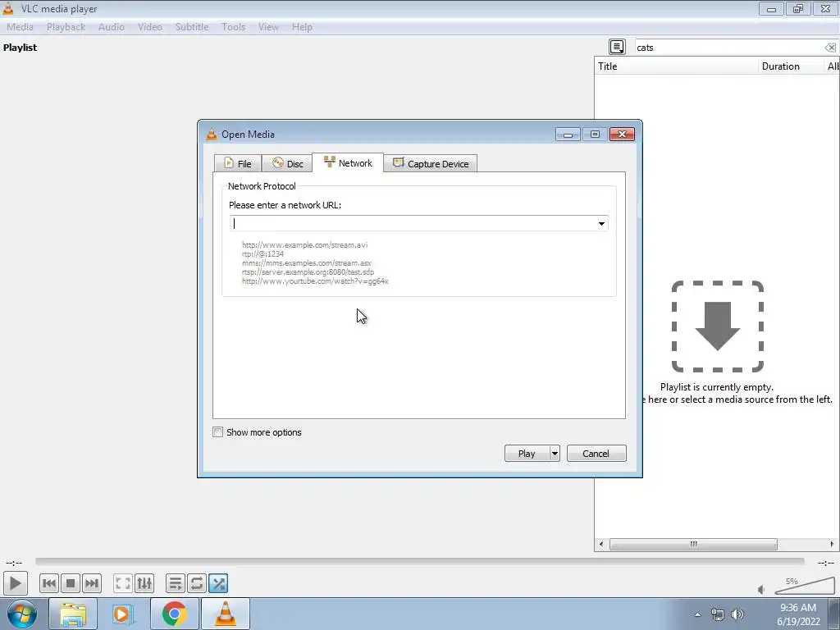The width and height of the screenshot is (840, 630).
Task: Clear the 'cats' search field
Action: click(x=830, y=48)
